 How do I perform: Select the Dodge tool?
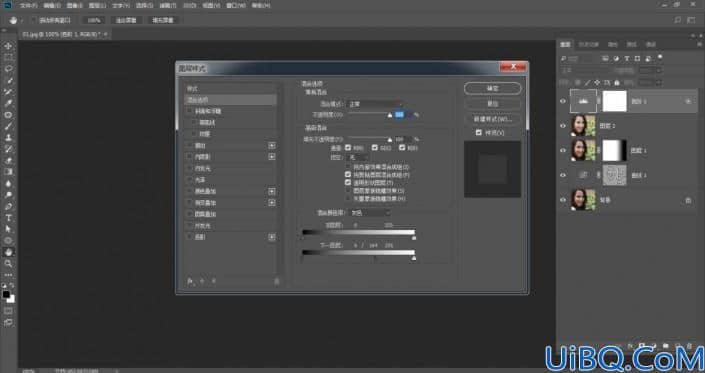(8, 195)
